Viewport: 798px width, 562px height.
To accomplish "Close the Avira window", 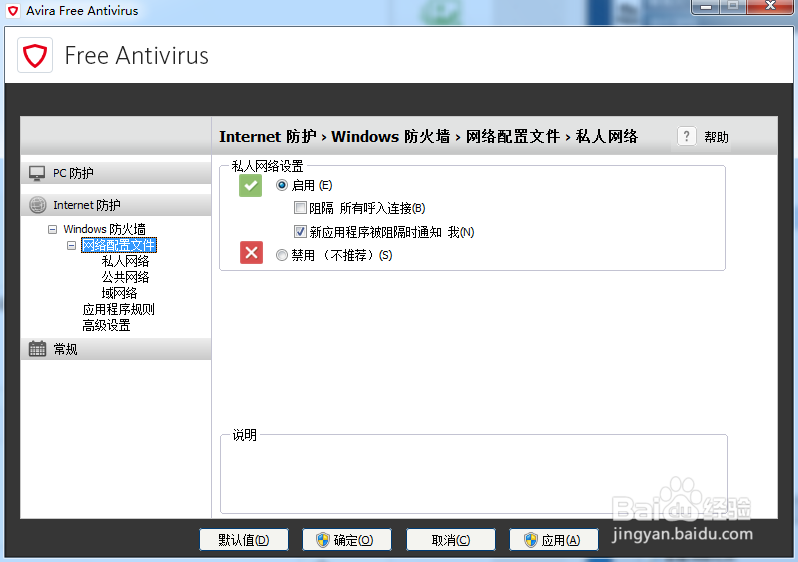I will (x=770, y=7).
